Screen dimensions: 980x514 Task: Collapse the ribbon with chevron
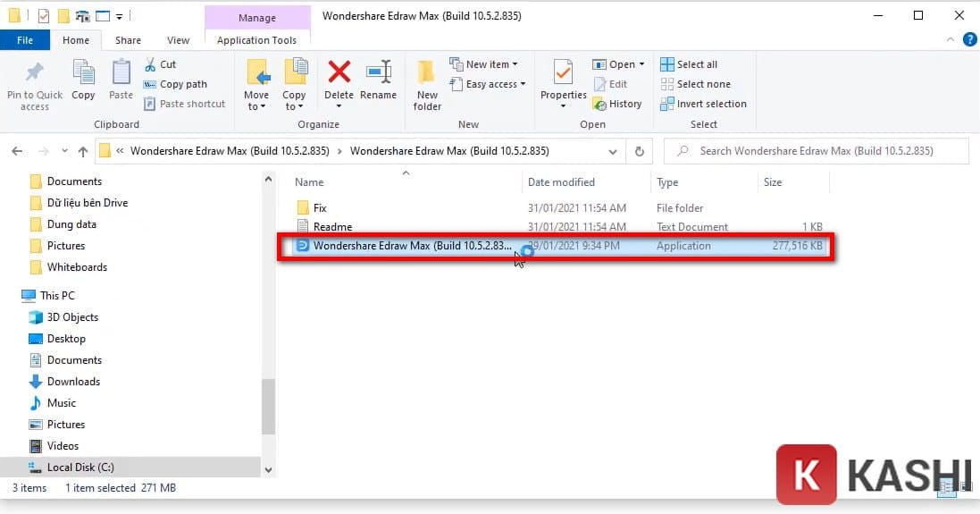click(950, 40)
